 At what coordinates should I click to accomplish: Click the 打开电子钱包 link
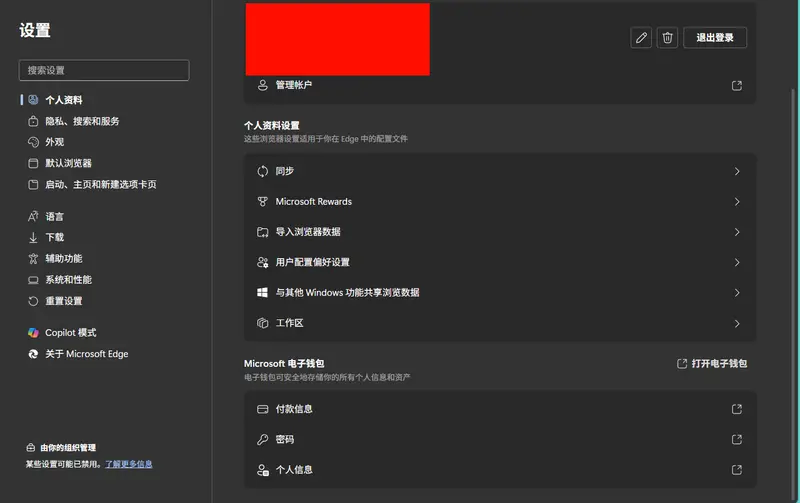tap(712, 364)
